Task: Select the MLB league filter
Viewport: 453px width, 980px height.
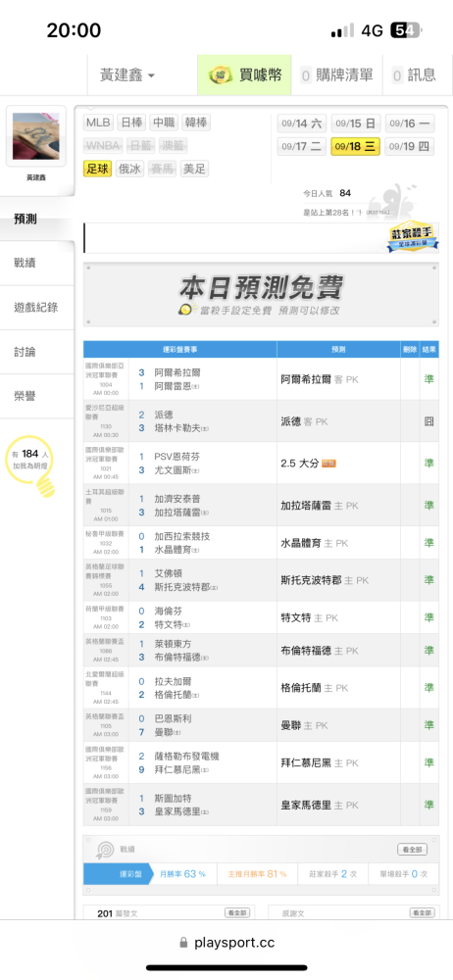Action: coord(98,123)
